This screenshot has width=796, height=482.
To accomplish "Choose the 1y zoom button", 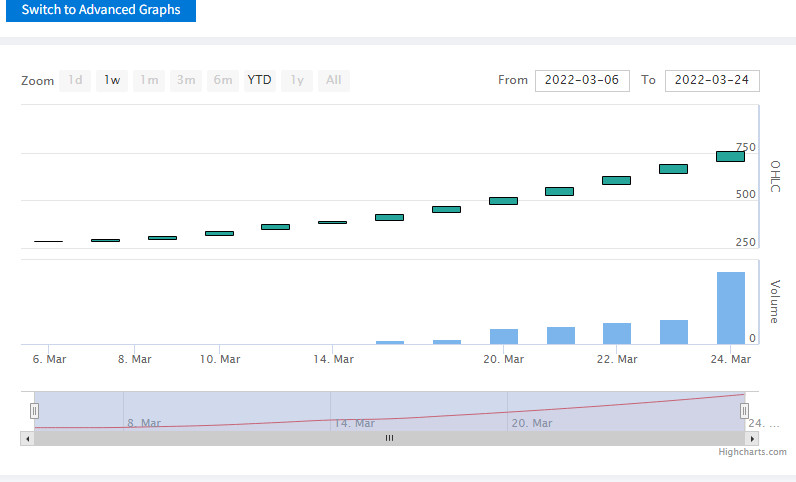I will click(297, 80).
